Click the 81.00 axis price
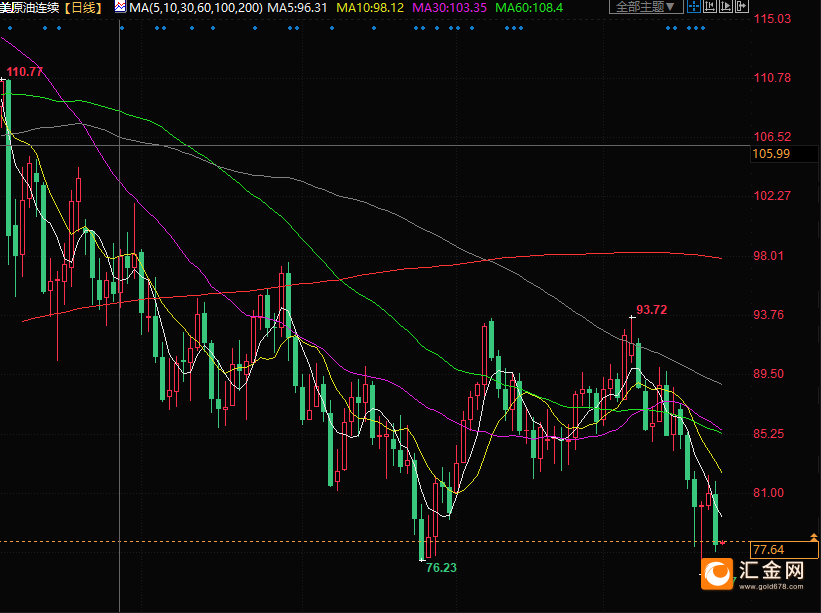 [x=768, y=493]
